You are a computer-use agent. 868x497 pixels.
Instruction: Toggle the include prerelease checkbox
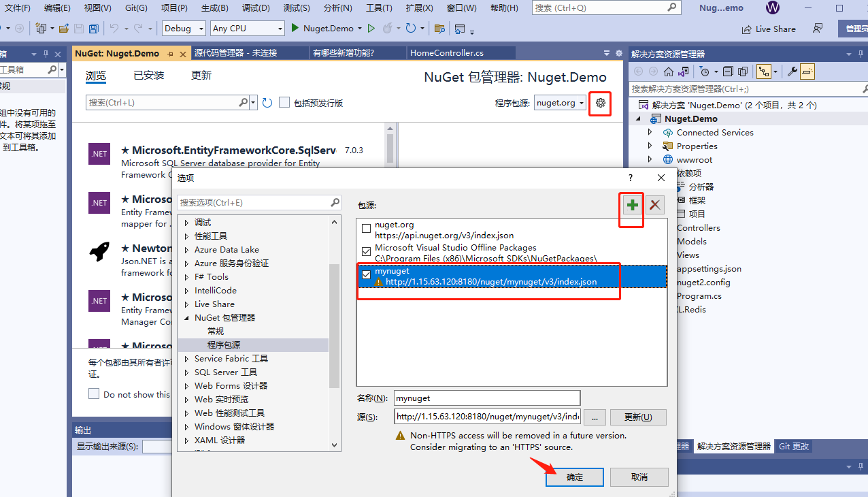(x=284, y=102)
